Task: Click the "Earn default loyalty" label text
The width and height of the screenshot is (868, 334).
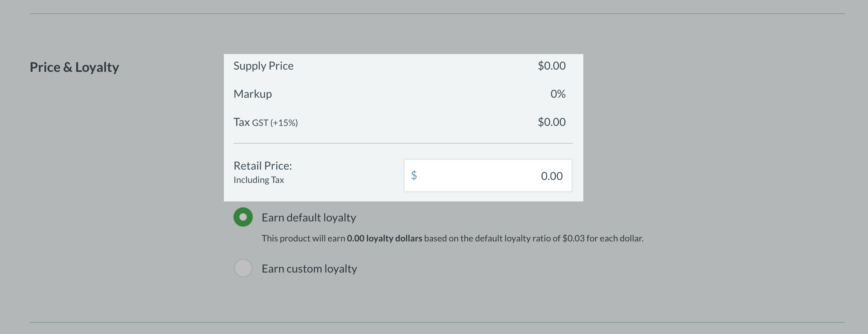Action: coord(309,217)
